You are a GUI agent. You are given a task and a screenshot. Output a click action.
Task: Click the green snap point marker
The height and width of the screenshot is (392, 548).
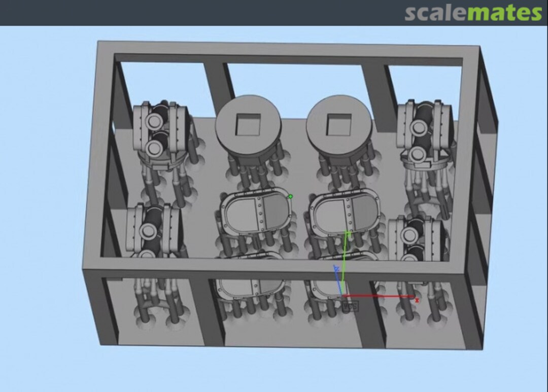coord(290,197)
